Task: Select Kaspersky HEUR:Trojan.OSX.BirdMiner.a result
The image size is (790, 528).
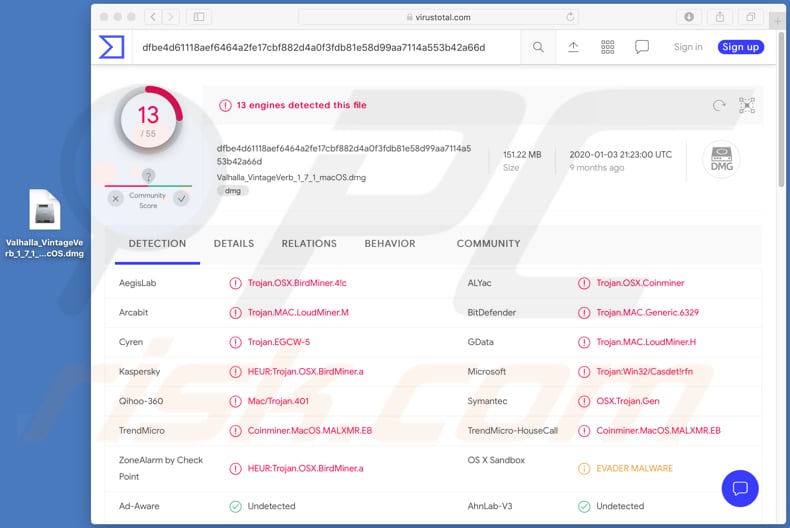Action: (x=305, y=372)
